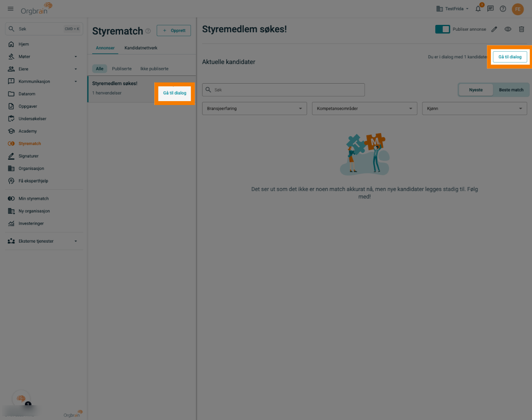
Task: Expand the Eiere submenu arrow
Action: click(x=76, y=69)
